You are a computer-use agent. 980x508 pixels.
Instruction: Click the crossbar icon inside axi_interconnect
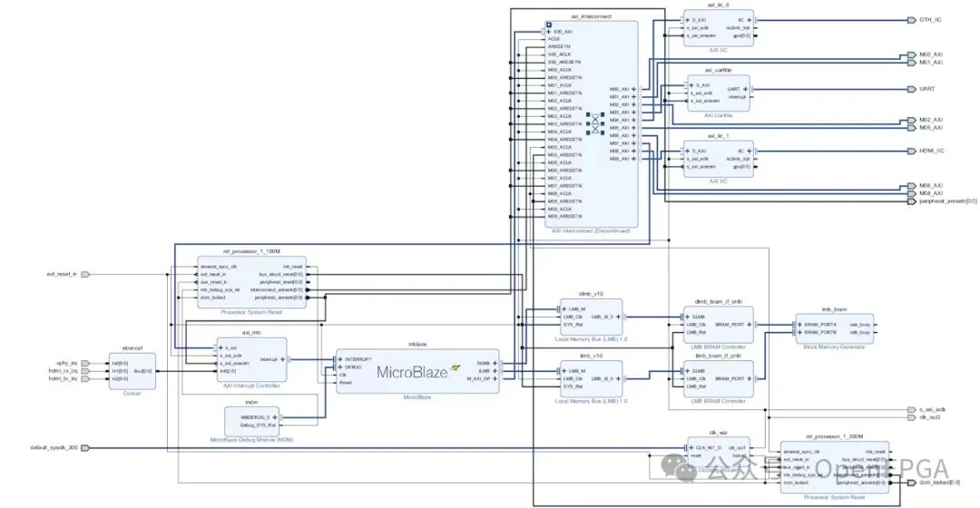coord(595,123)
